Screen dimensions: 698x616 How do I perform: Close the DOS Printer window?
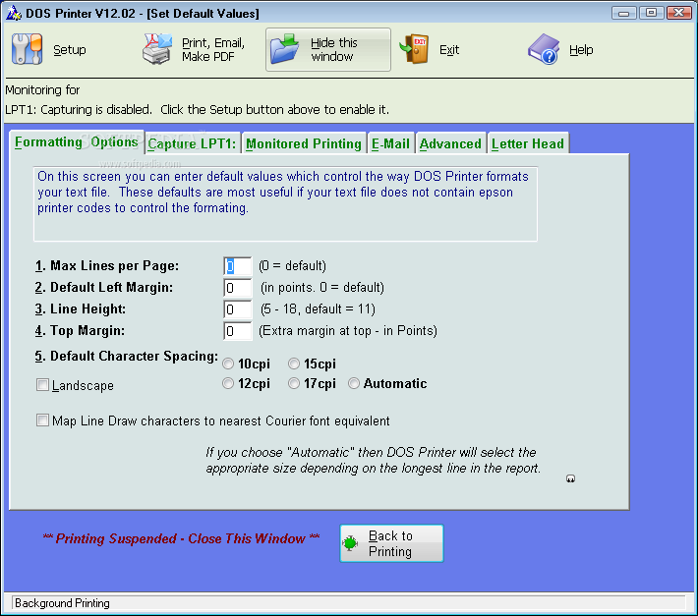click(x=678, y=13)
